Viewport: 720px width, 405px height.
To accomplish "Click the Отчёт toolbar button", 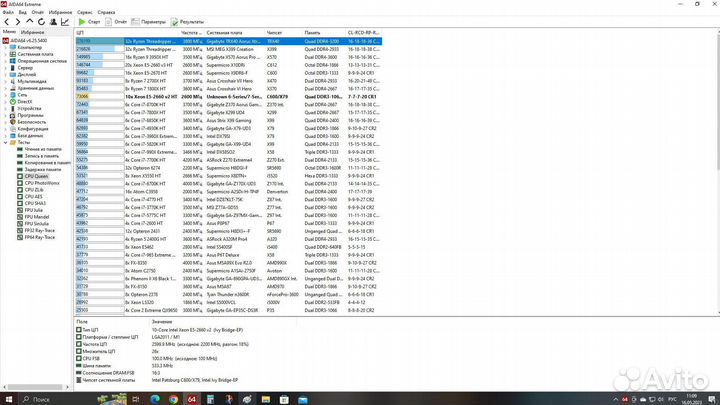I will 116,22.
